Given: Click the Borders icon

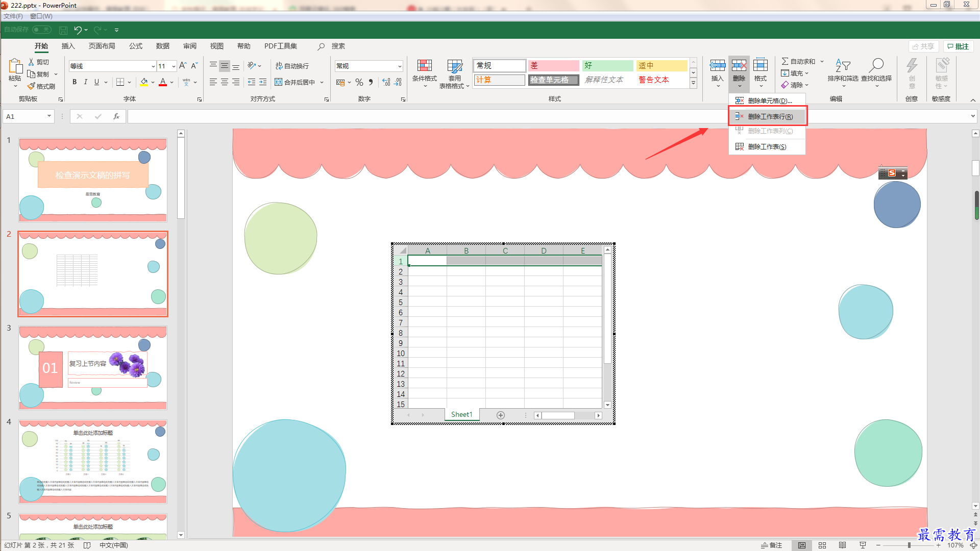Looking at the screenshot, I should (120, 82).
